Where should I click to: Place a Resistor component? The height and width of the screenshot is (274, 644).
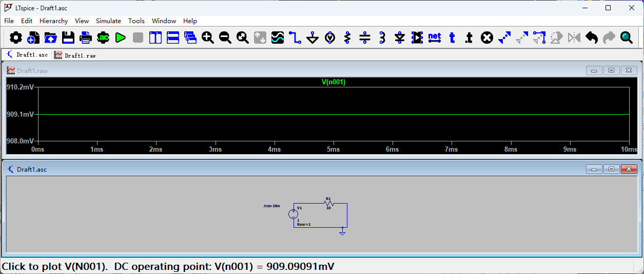tap(347, 38)
